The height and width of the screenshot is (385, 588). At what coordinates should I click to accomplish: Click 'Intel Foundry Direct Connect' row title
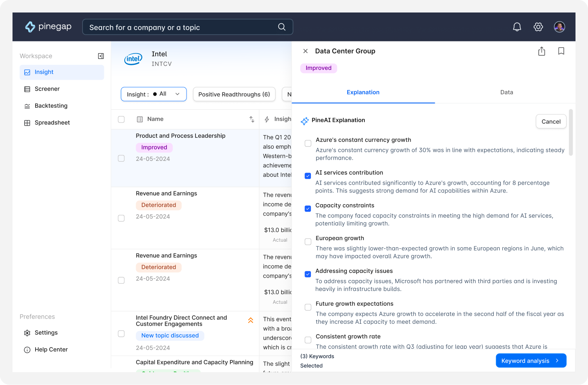(x=181, y=321)
